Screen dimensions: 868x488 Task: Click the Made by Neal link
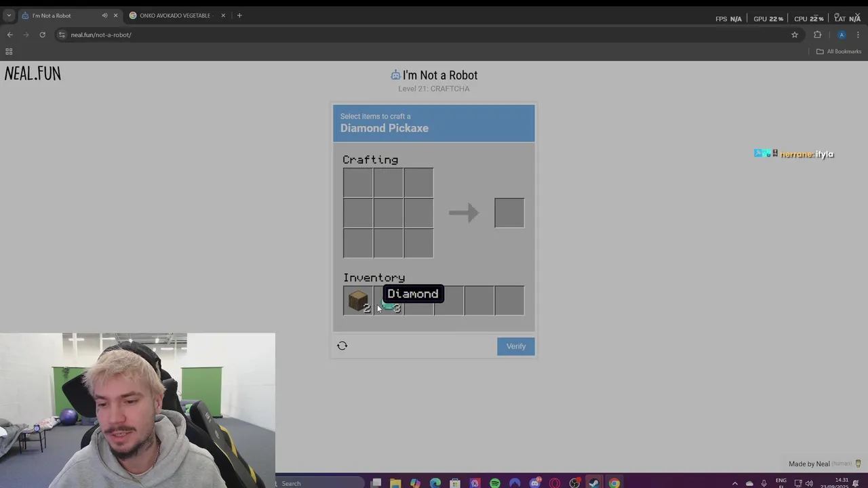(809, 464)
